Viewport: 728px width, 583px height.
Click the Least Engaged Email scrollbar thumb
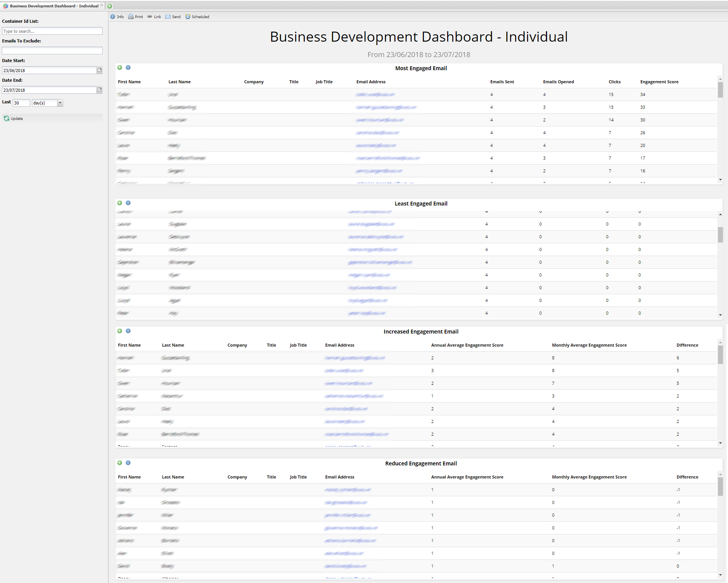720,234
